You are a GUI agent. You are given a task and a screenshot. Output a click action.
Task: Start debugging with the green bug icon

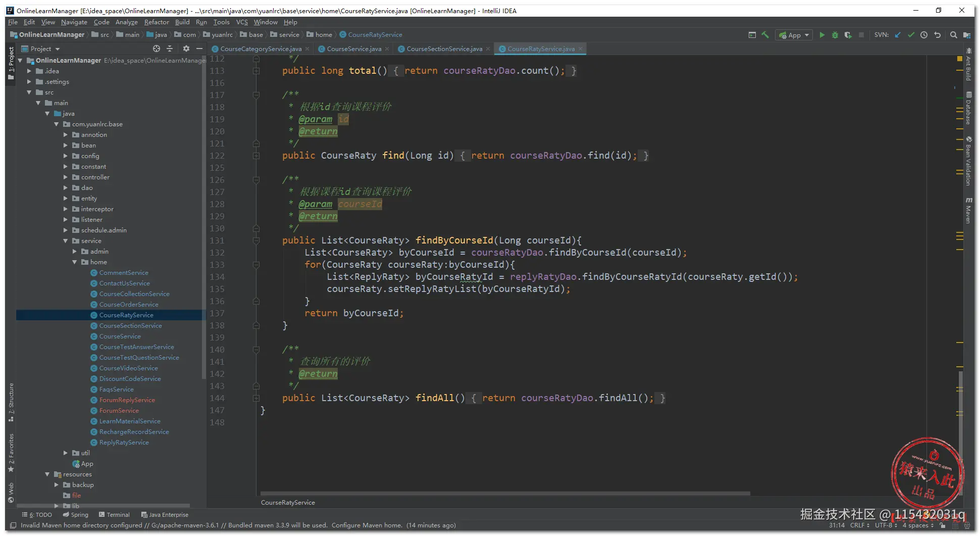[x=835, y=35]
